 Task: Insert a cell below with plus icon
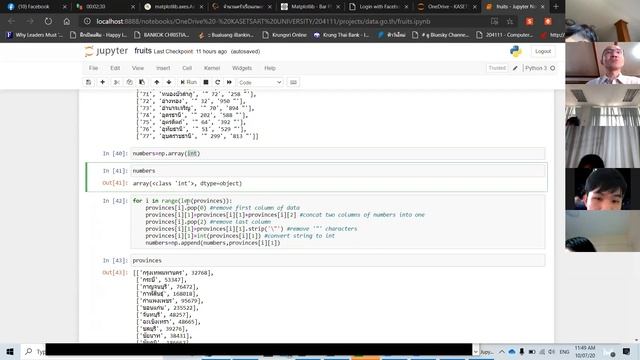[x=102, y=82]
